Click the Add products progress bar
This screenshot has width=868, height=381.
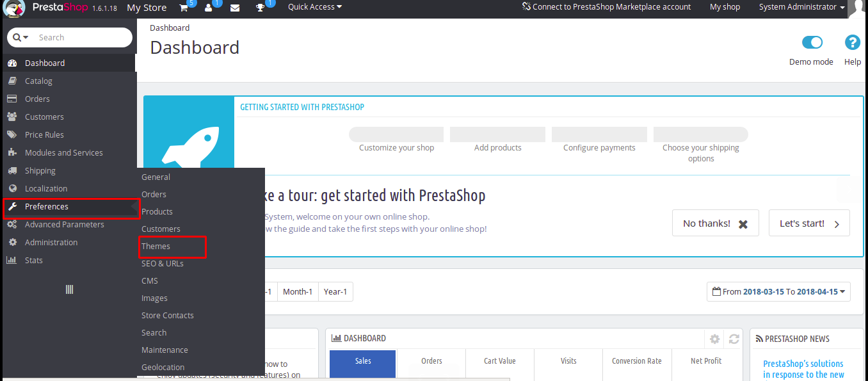tap(497, 134)
